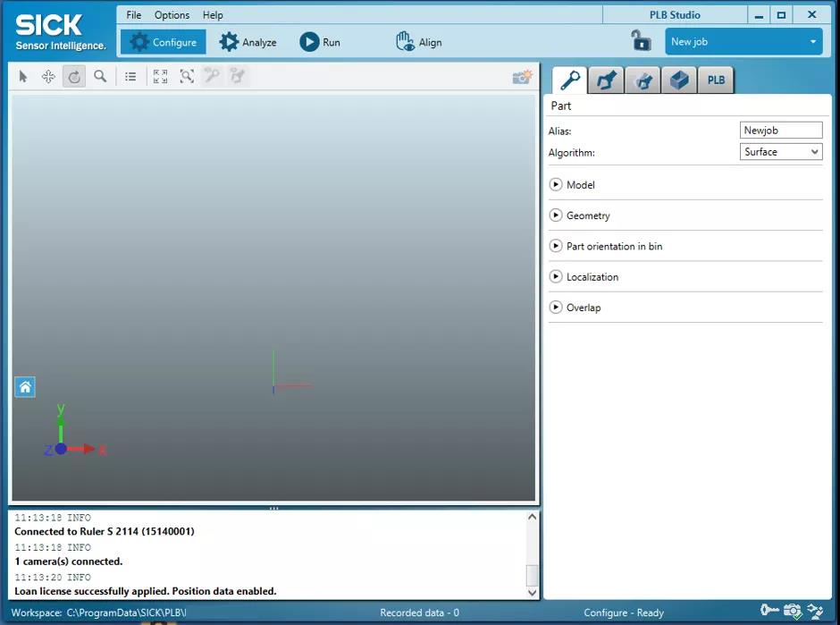
Task: Activate the pan/move view tool
Action: point(48,77)
